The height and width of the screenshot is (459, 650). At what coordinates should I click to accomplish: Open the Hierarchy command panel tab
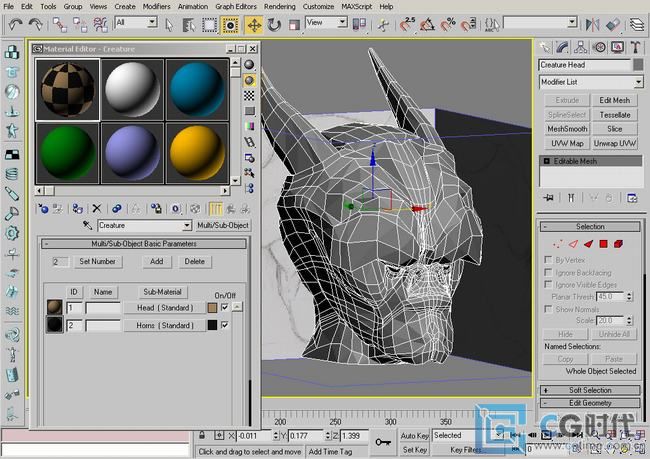581,47
